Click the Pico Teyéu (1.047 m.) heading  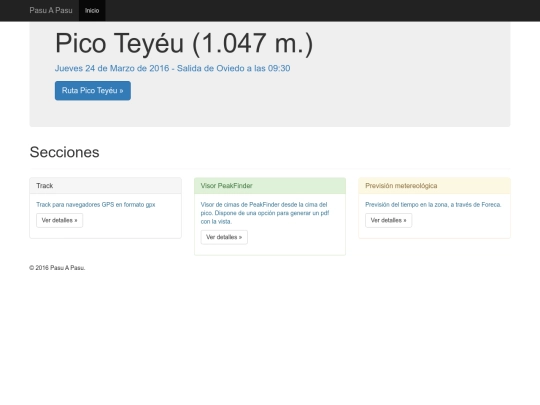pos(184,43)
